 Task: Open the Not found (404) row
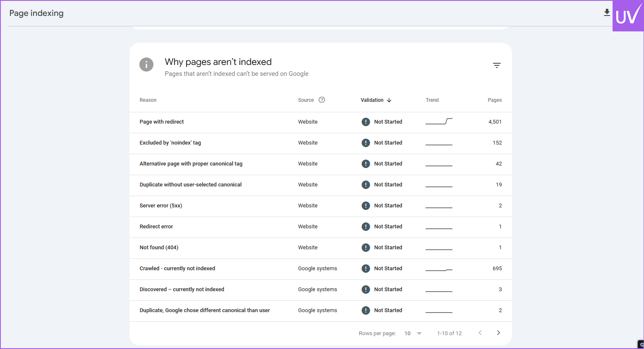coord(159,248)
